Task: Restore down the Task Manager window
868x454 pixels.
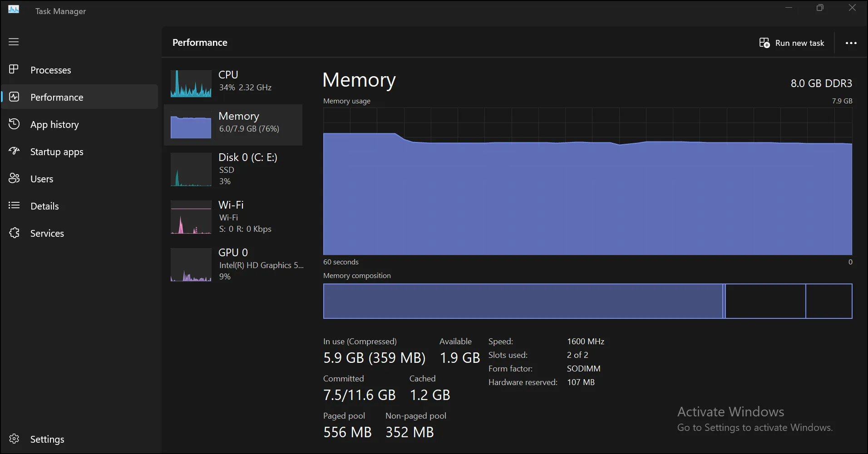Action: [820, 8]
